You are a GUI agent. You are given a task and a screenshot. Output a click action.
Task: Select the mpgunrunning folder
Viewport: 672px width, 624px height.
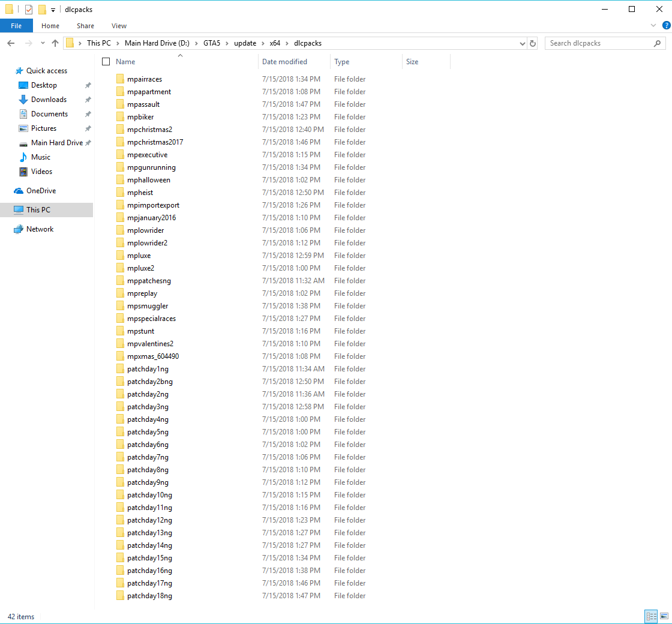(151, 167)
